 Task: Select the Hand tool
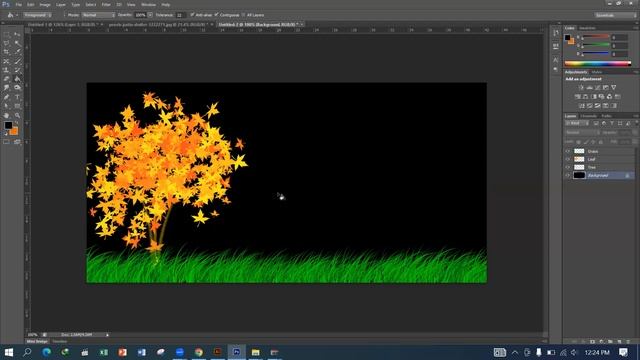7,115
